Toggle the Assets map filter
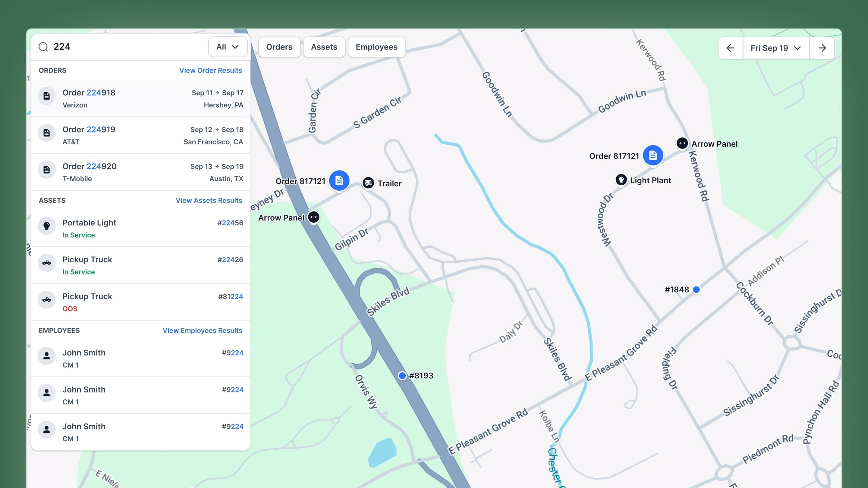Image resolution: width=868 pixels, height=488 pixels. (324, 47)
